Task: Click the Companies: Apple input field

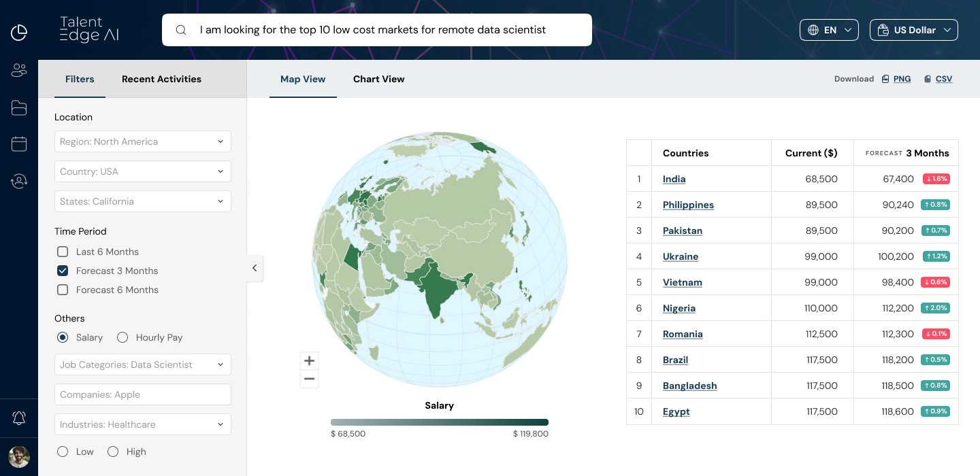Action: tap(143, 394)
